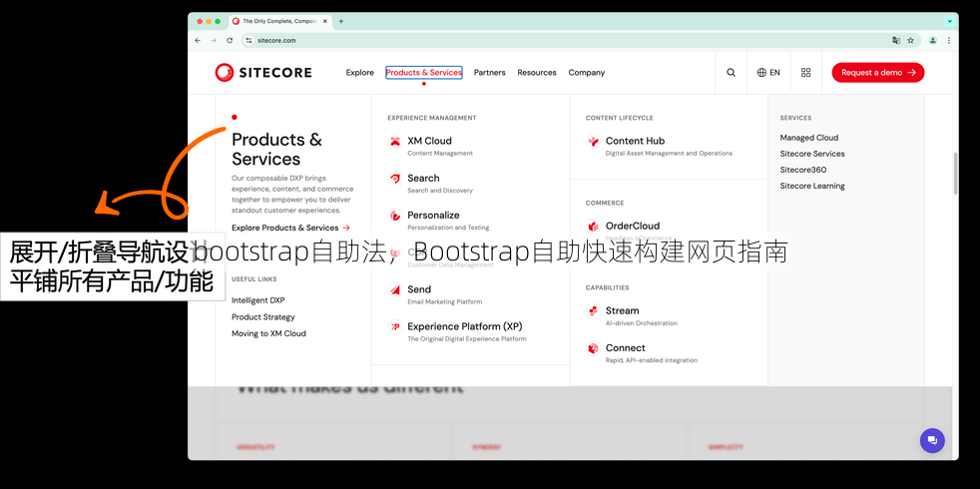Image resolution: width=980 pixels, height=489 pixels.
Task: Open the search magnifier icon
Action: [732, 73]
